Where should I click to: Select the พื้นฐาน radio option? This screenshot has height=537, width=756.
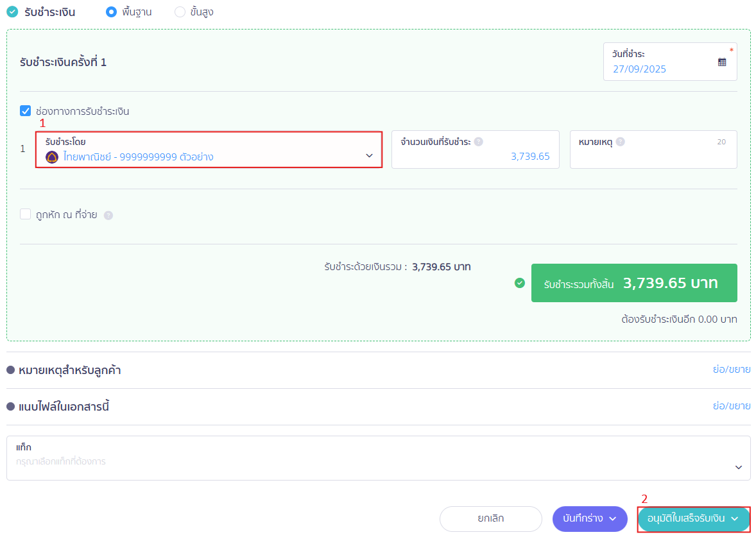point(112,12)
